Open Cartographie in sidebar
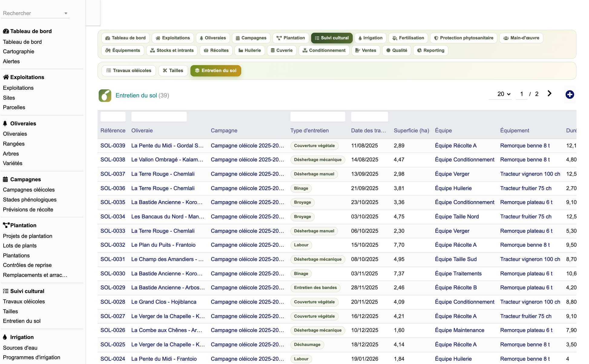This screenshot has height=364, width=589. click(x=18, y=52)
